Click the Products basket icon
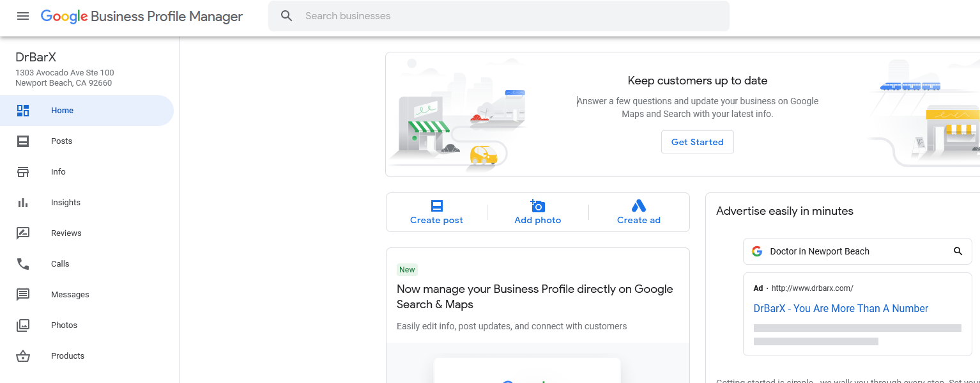This screenshot has height=383, width=980. (x=23, y=356)
